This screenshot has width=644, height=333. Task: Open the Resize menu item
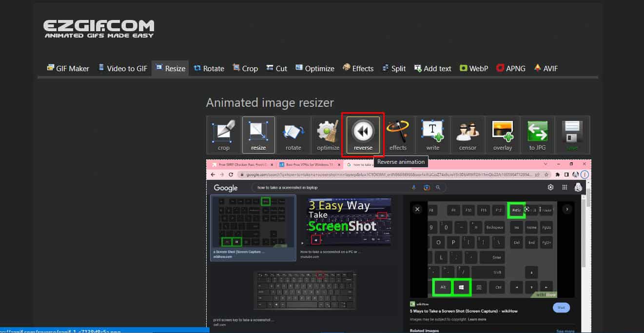[x=170, y=68]
